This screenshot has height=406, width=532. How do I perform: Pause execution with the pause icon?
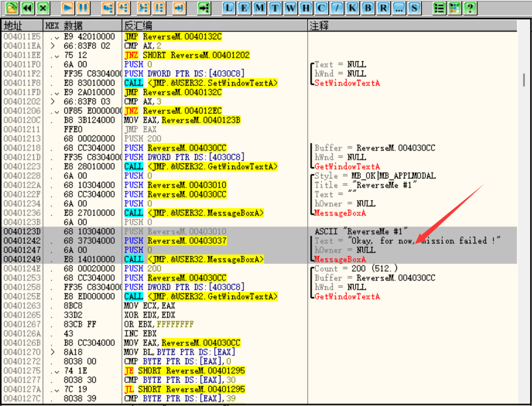(83, 8)
